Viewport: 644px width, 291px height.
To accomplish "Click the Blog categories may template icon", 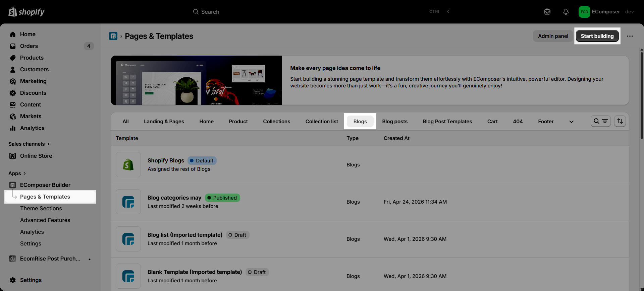I will [x=128, y=202].
